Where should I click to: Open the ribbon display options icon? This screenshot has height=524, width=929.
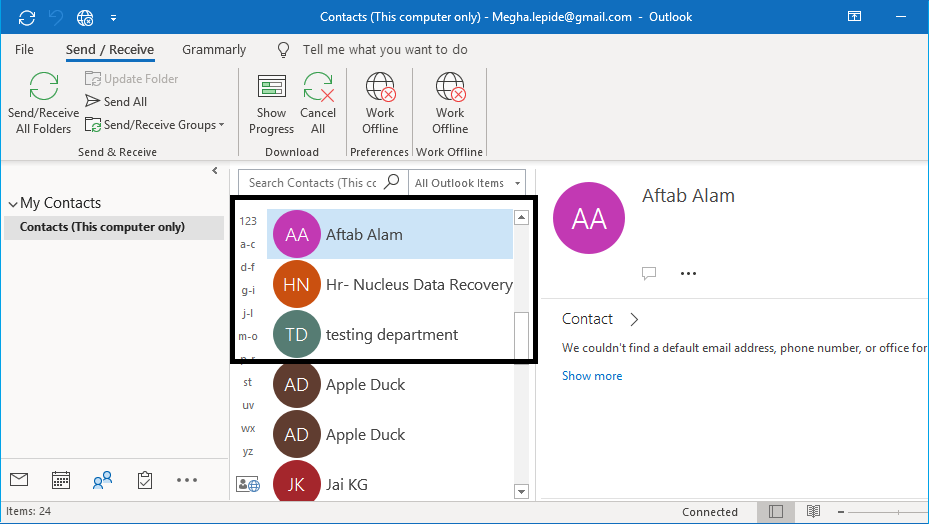[854, 17]
